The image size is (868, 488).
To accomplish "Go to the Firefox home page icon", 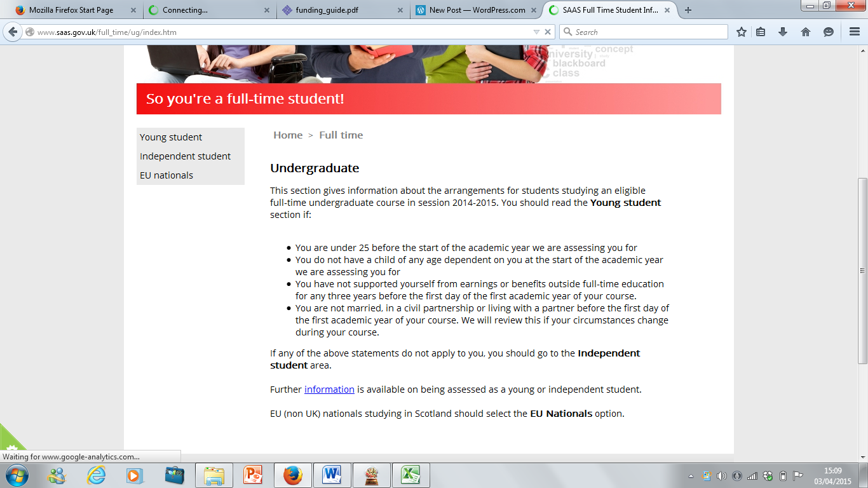I will click(806, 32).
